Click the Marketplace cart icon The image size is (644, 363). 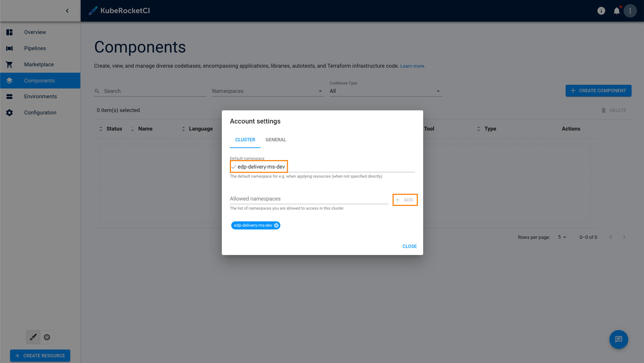point(9,65)
